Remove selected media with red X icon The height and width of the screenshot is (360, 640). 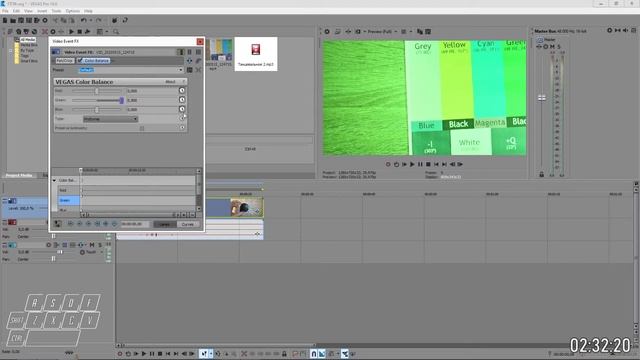tap(44, 31)
